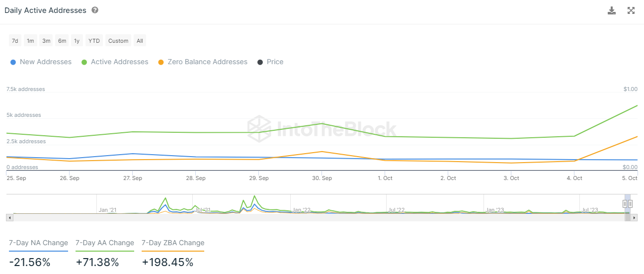Screen dimensions: 644x274
Task: Select the YTD time range
Action: [x=94, y=41]
